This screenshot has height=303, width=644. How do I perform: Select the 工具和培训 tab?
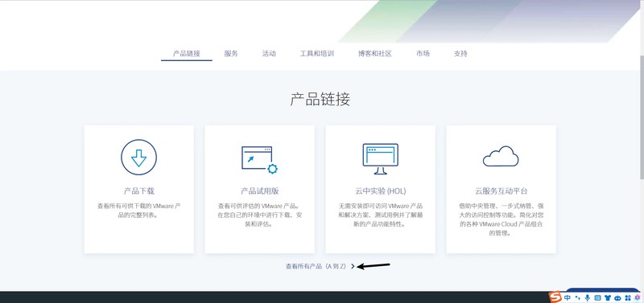click(x=317, y=54)
